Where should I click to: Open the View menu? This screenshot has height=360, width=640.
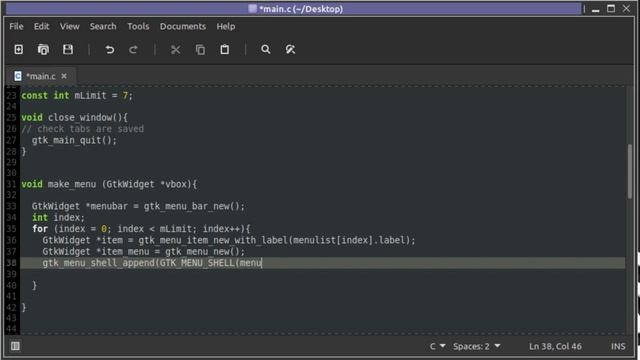tap(69, 27)
